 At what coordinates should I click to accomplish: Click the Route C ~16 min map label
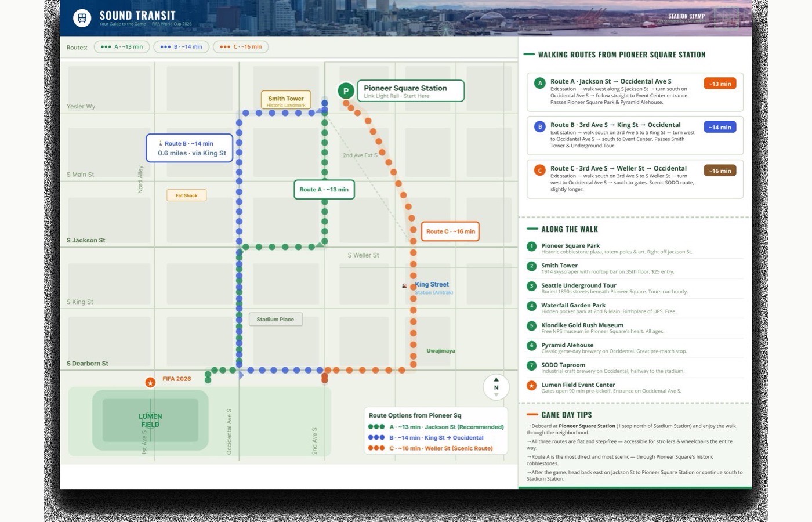[x=450, y=231]
